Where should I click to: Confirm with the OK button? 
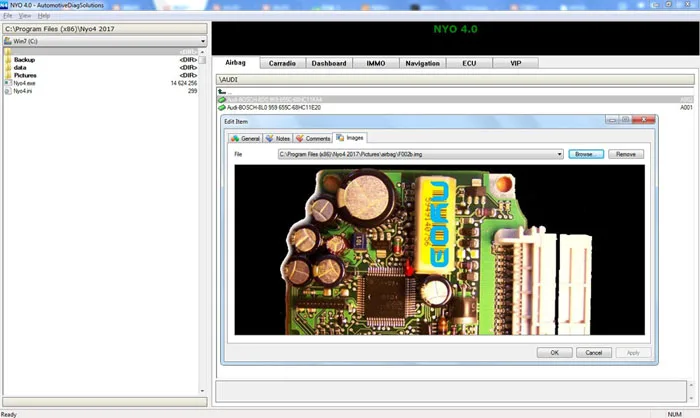point(554,352)
